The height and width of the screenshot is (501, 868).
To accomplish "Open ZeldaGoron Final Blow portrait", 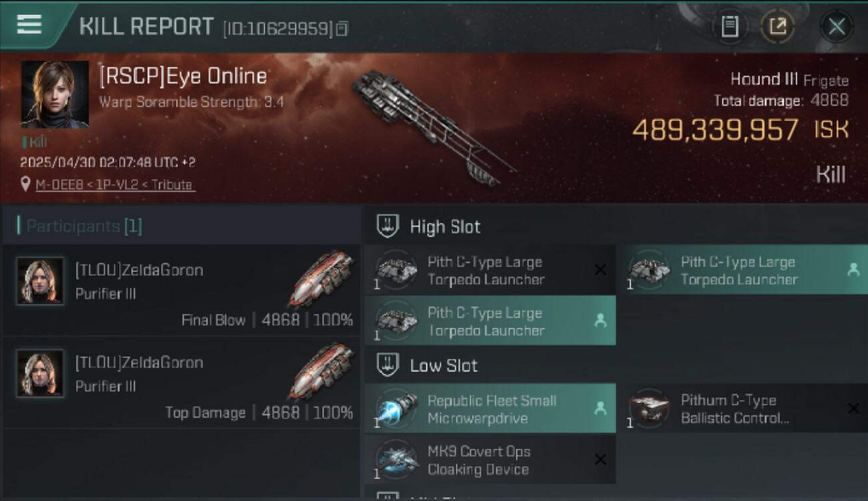I will click(x=40, y=281).
